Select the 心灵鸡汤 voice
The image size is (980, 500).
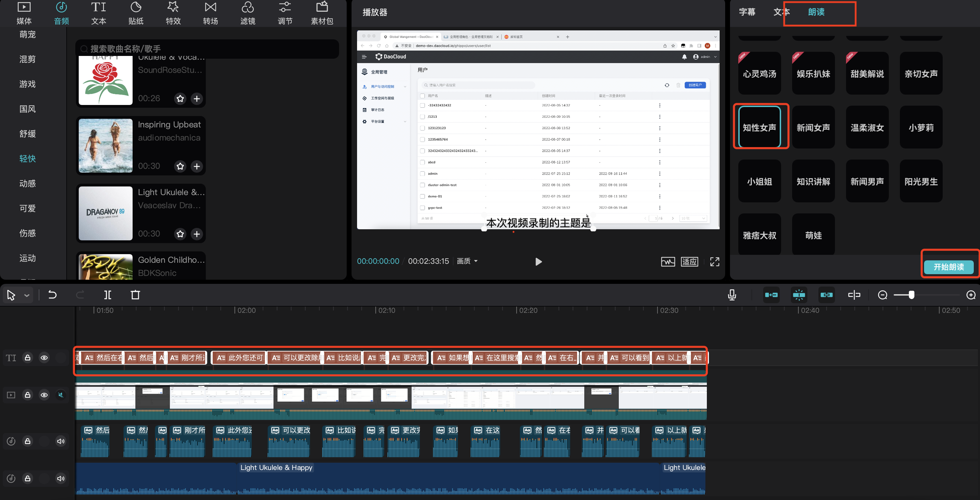point(760,74)
